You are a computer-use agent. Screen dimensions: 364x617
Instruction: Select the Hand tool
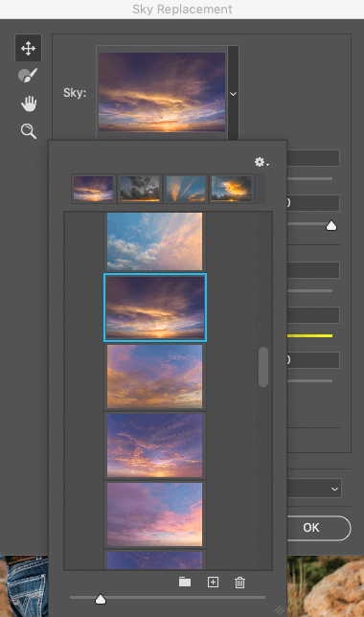coord(29,103)
